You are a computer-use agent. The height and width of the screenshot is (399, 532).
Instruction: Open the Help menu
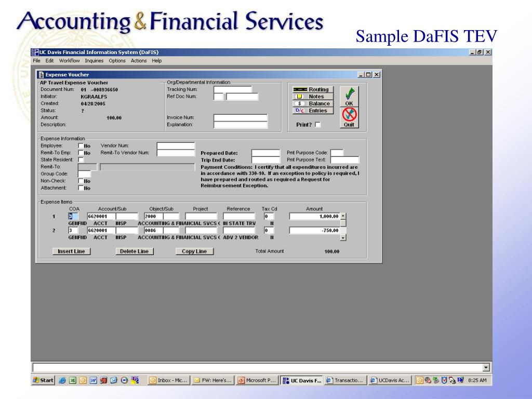[x=157, y=61]
